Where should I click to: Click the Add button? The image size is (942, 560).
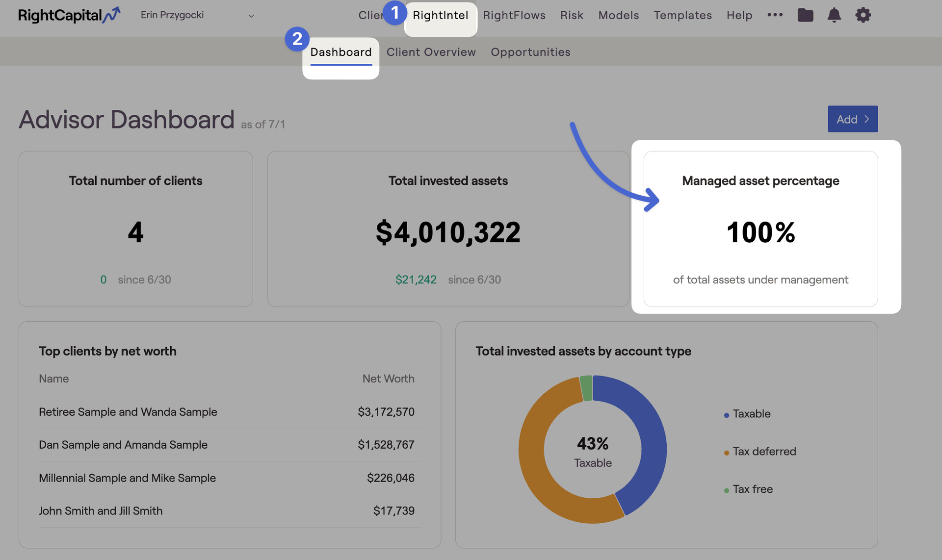(x=853, y=119)
